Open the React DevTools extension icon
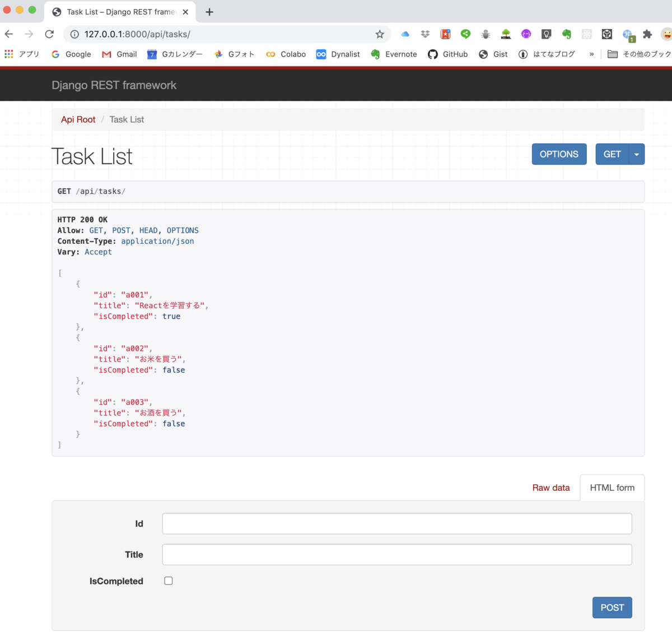This screenshot has height=636, width=672. [587, 34]
